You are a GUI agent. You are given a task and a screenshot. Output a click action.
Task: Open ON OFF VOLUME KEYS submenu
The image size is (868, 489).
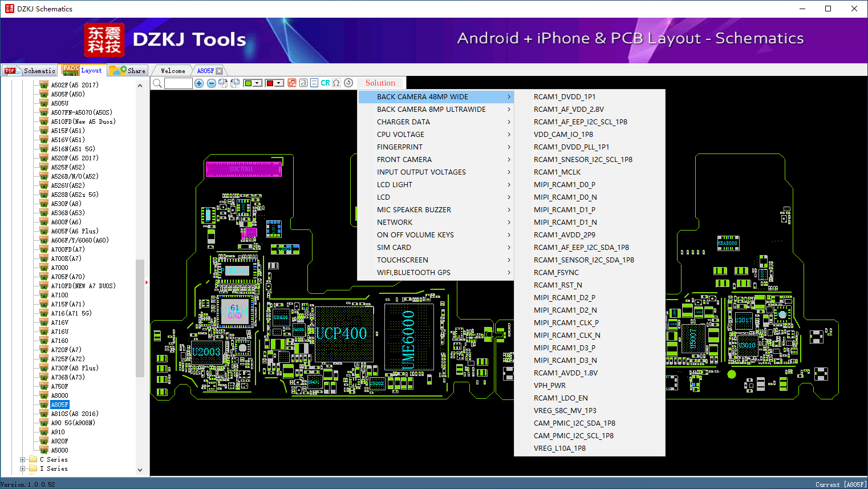click(x=436, y=235)
